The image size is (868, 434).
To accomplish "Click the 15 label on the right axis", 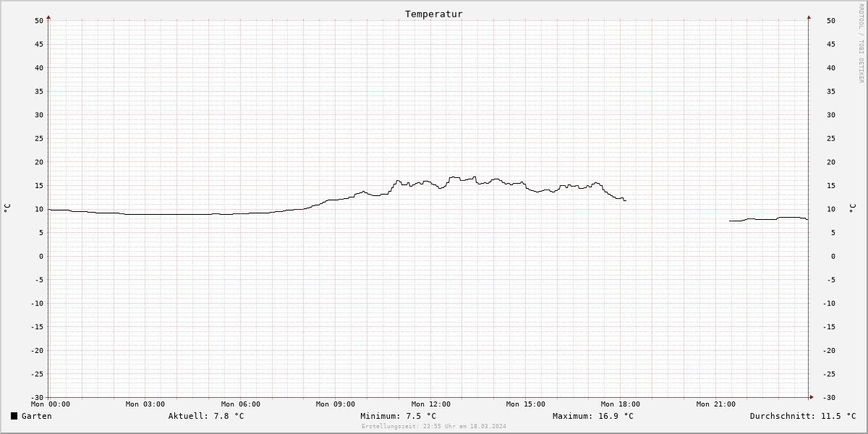I will click(830, 186).
